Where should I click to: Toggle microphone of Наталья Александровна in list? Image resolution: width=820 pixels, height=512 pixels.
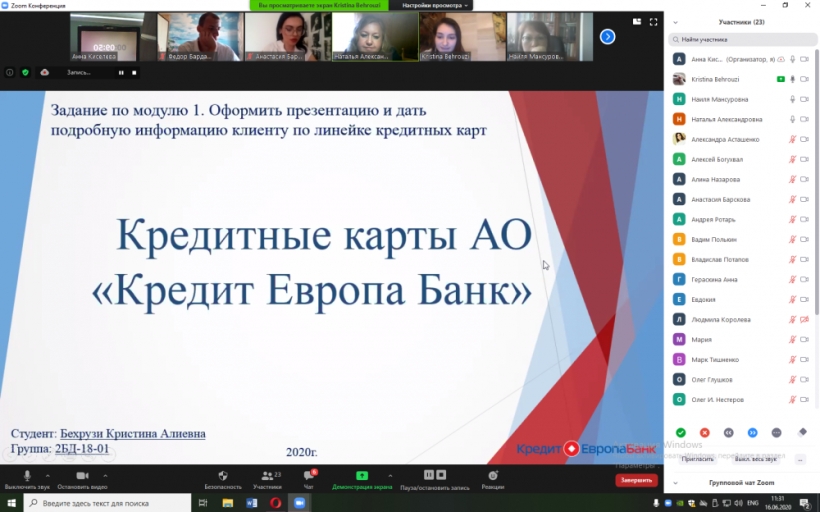tap(792, 119)
